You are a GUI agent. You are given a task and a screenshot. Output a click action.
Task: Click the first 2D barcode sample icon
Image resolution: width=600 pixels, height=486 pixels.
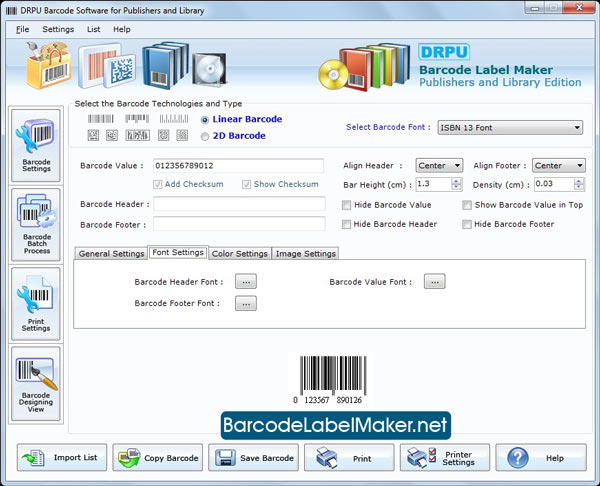[x=93, y=135]
